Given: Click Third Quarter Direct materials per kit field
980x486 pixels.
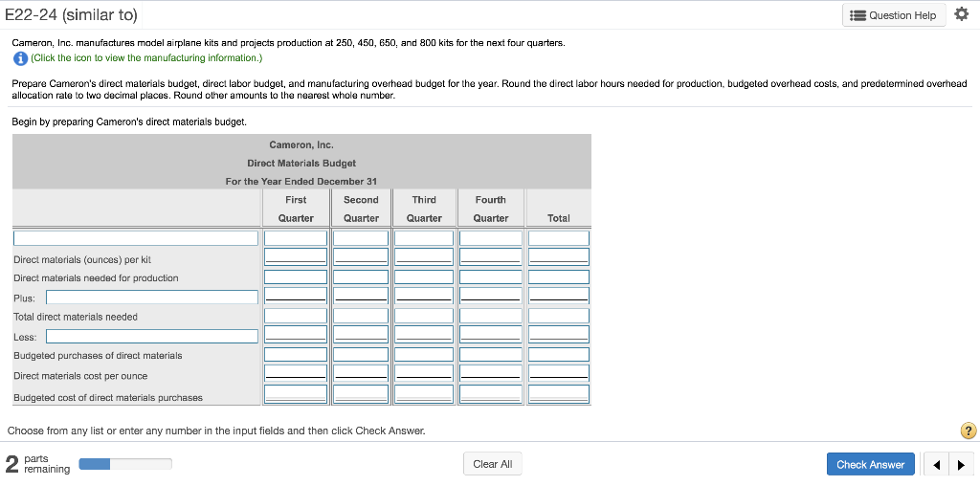Looking at the screenshot, I should (424, 256).
